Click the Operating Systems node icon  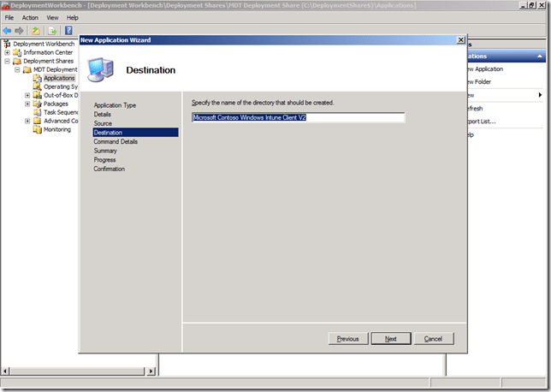coord(38,86)
